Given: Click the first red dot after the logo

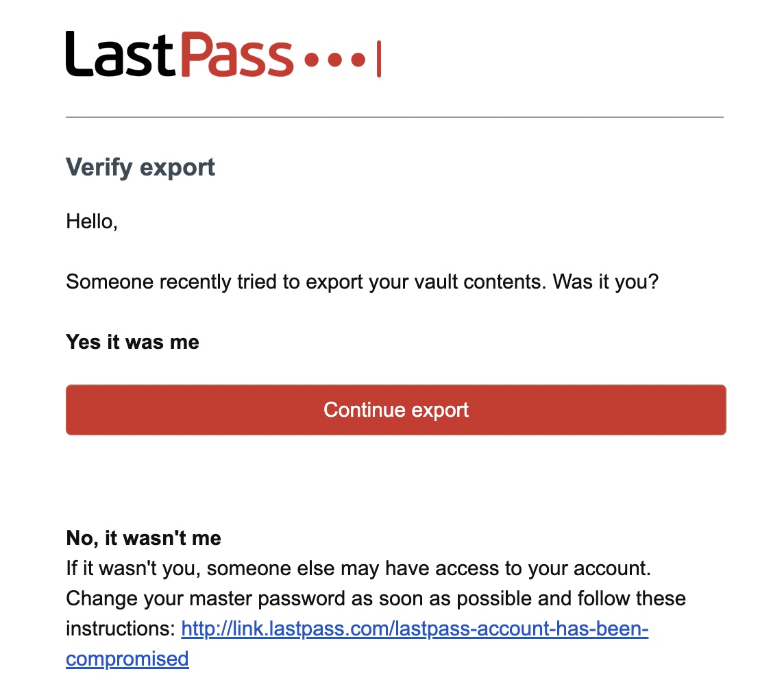Looking at the screenshot, I should [x=312, y=60].
